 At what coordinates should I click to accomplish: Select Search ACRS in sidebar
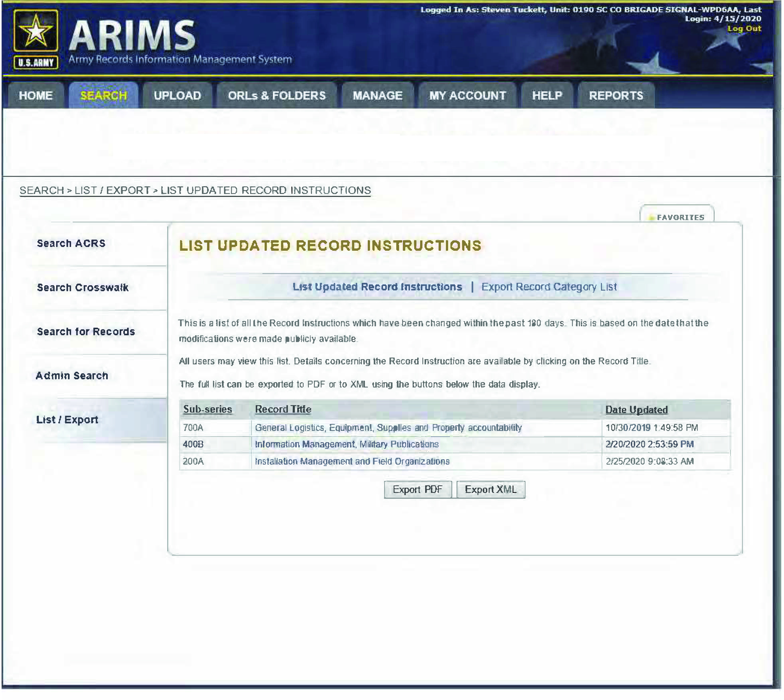(71, 243)
